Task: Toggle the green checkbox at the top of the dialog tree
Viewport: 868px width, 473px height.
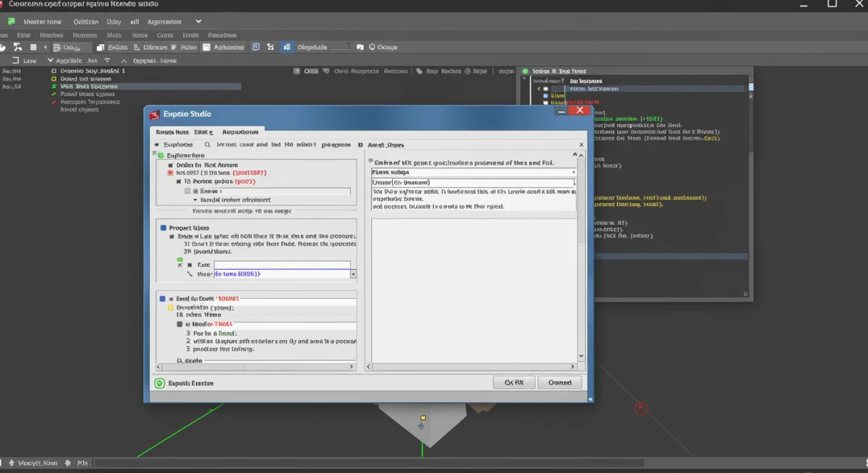Action: pos(161,155)
